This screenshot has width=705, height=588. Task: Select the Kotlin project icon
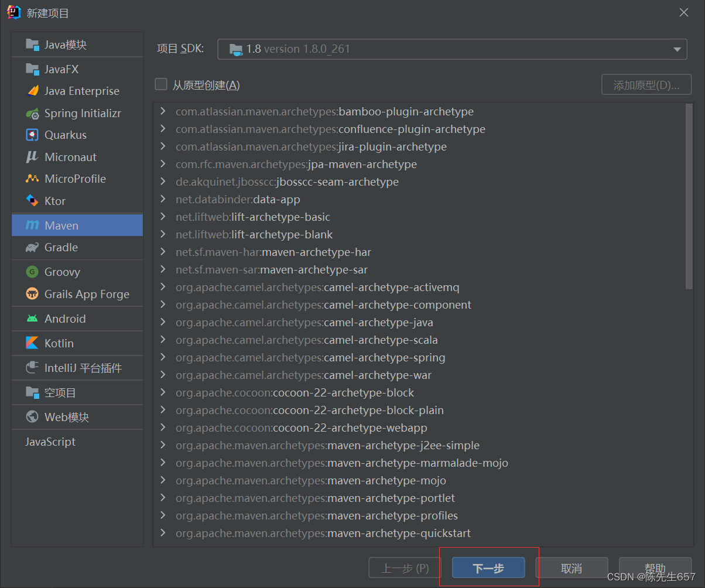click(x=59, y=343)
